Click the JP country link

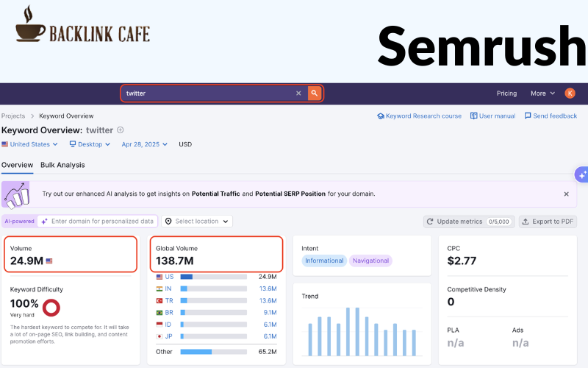coord(169,336)
